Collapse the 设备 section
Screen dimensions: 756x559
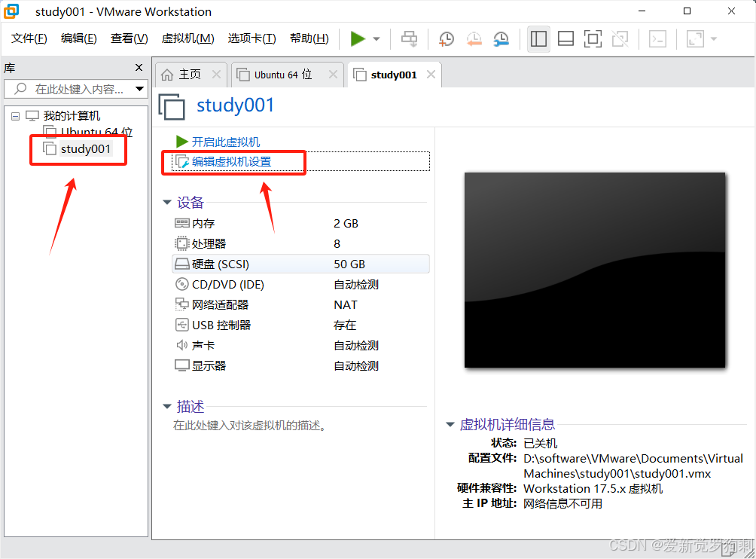click(167, 203)
